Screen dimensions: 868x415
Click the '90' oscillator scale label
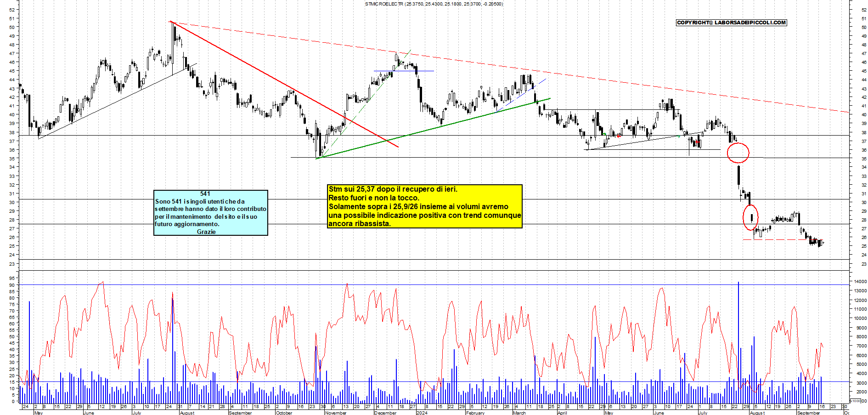point(12,285)
